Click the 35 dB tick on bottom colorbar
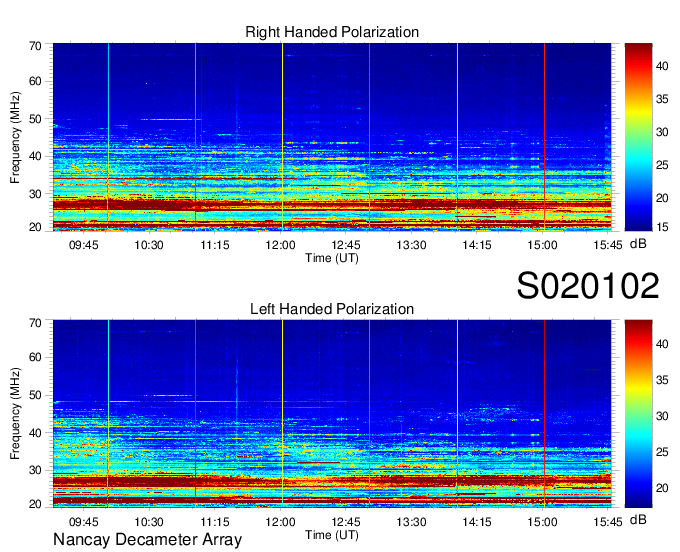680x552 pixels. [662, 380]
